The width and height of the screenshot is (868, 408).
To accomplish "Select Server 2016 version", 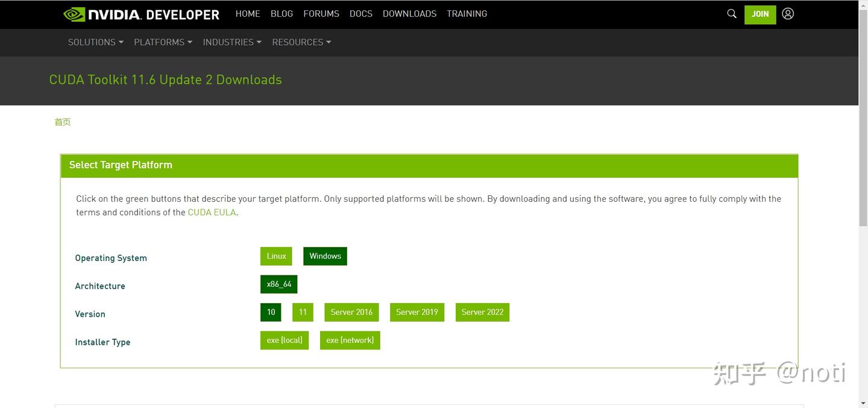I will pos(351,312).
